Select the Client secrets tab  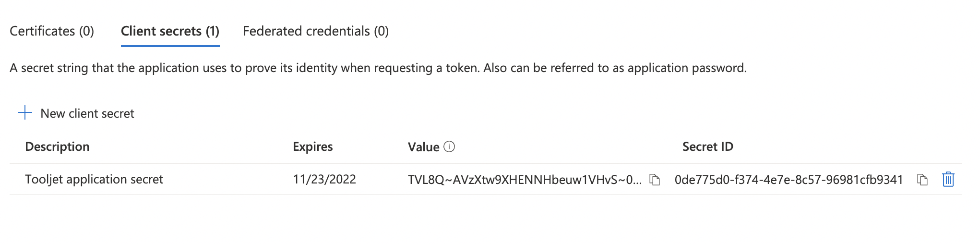click(170, 31)
